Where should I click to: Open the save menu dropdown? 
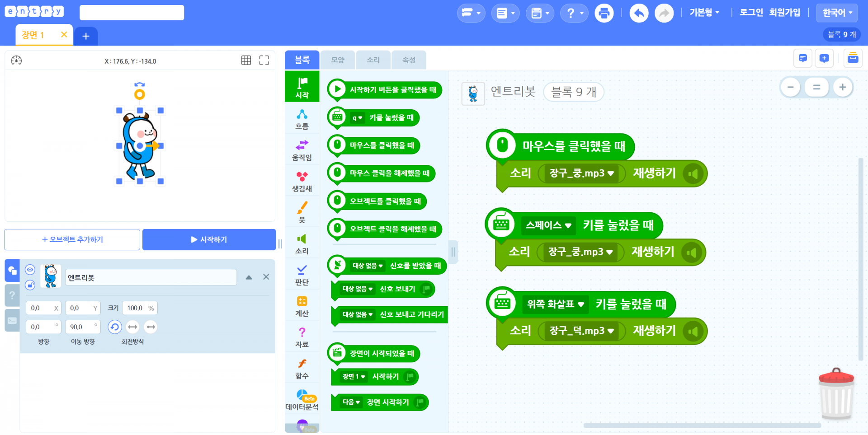click(540, 13)
